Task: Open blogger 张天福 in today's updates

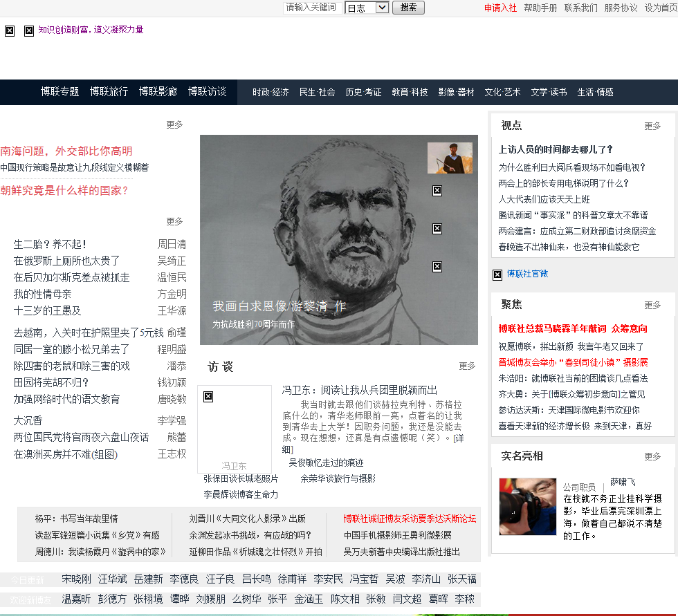Action: click(x=462, y=579)
